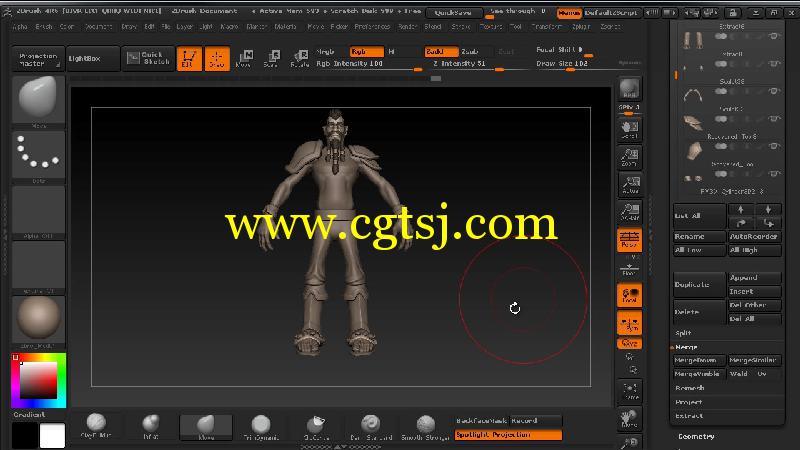Open the current brush thumbnail picker

click(x=38, y=99)
